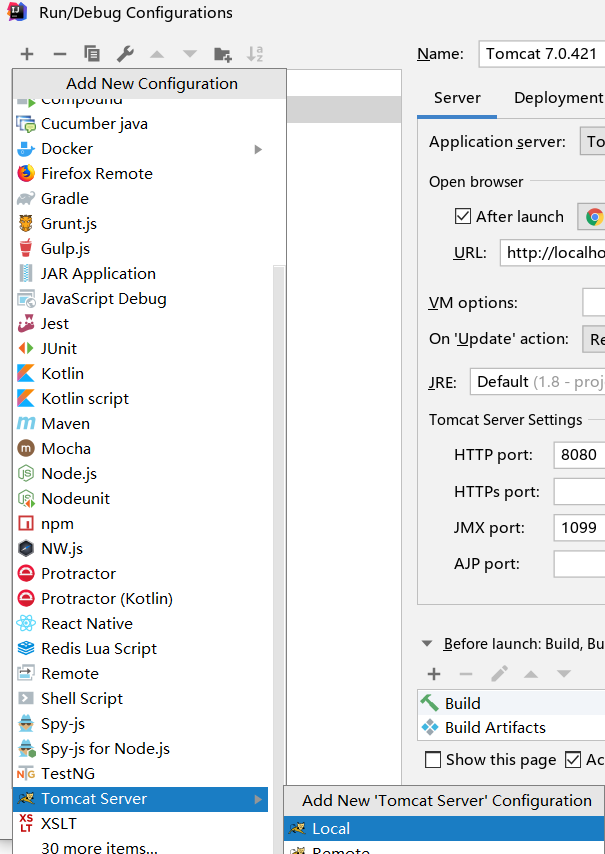Open the On 'Update' action dropdown
Viewport: 605px width, 854px height.
click(594, 339)
